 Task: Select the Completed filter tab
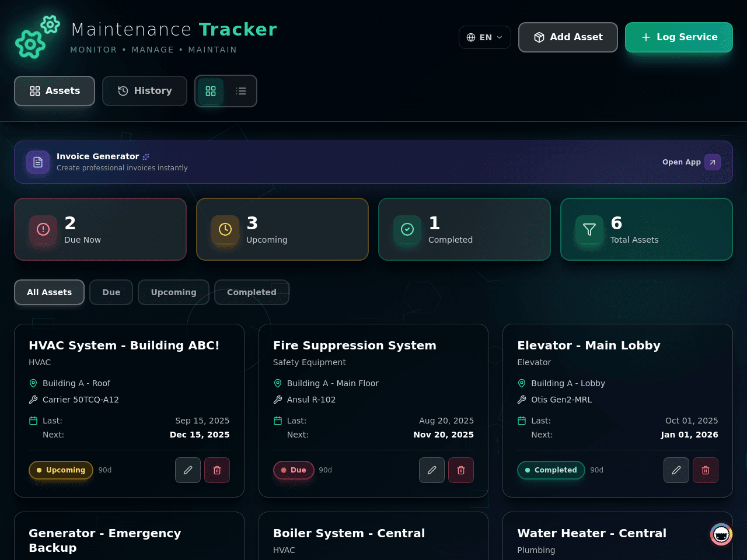pyautogui.click(x=252, y=292)
